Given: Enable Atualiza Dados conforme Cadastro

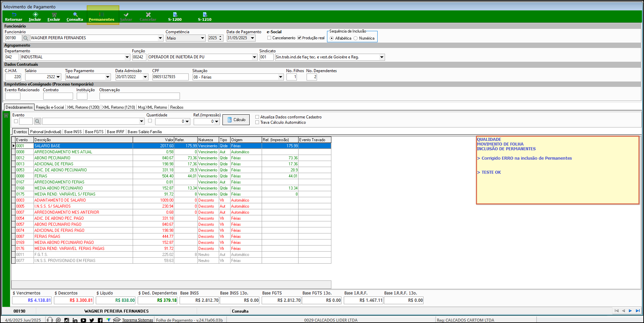Looking at the screenshot, I should tap(257, 117).
